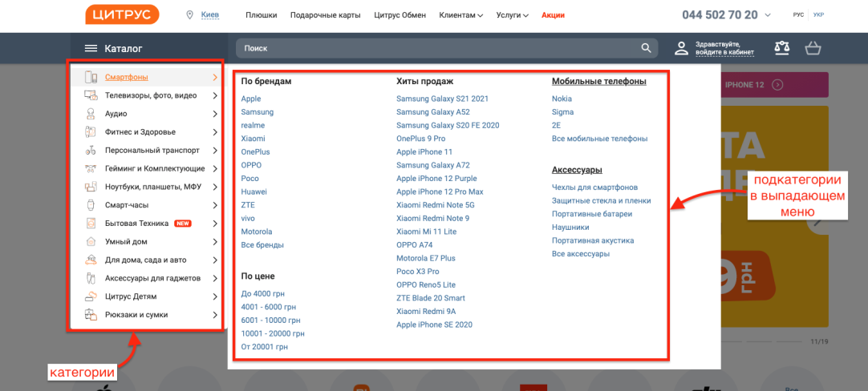868x391 pixels.
Task: Switch the site language to РУС
Action: click(798, 15)
